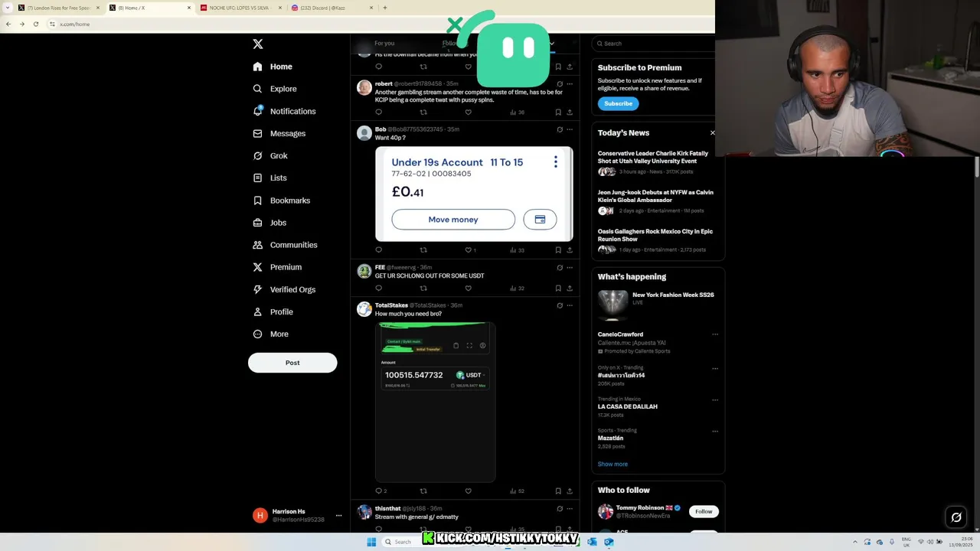980x551 pixels.
Task: Like FEE's USDT post
Action: 469,289
